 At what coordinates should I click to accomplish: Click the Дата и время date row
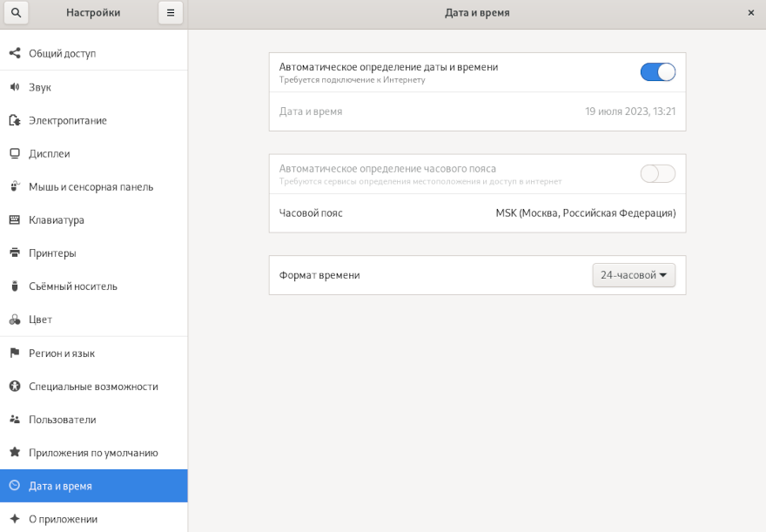pos(477,111)
